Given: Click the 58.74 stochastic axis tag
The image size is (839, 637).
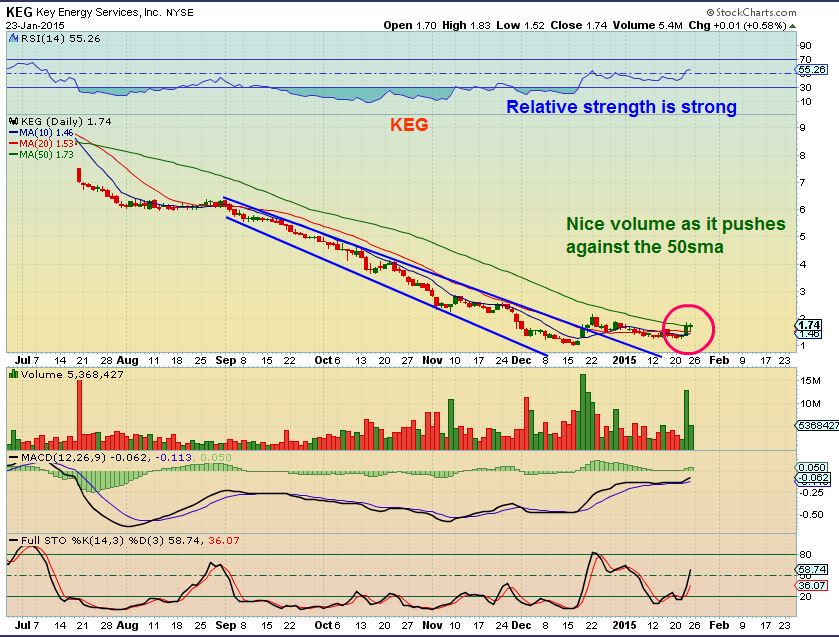Looking at the screenshot, I should (812, 570).
